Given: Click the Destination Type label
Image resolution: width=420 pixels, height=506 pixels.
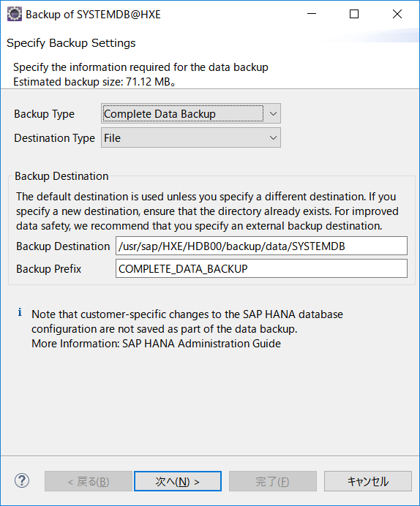Looking at the screenshot, I should pyautogui.click(x=55, y=138).
